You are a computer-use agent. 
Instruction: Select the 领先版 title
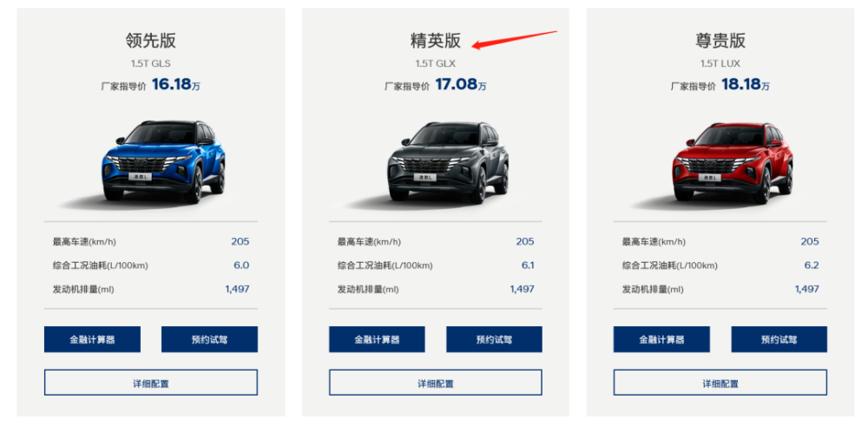point(150,41)
